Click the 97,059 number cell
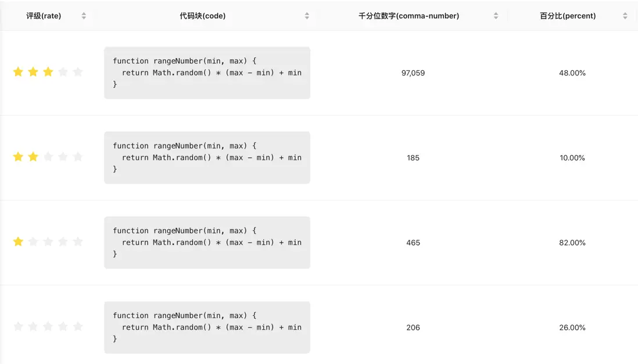This screenshot has height=364, width=638. [413, 73]
